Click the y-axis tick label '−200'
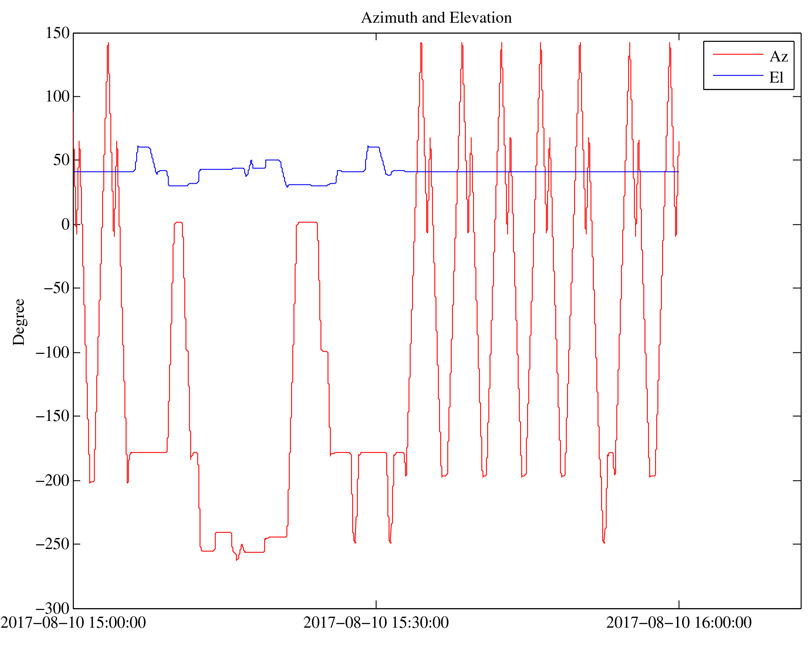This screenshot has height=659, width=812. [x=53, y=480]
